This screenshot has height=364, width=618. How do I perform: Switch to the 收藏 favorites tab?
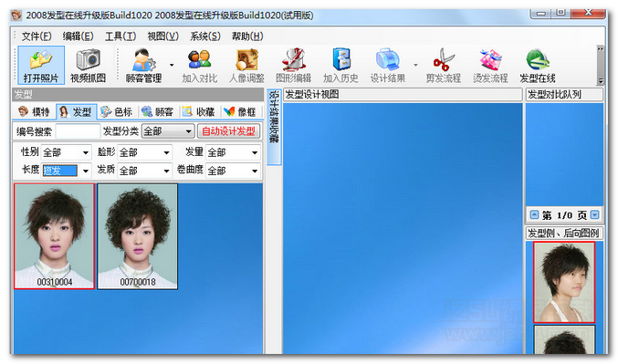point(199,112)
